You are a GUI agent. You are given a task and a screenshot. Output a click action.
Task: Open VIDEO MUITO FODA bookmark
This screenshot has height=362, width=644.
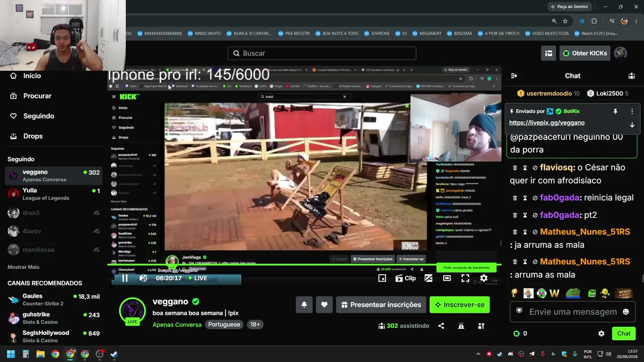(546, 34)
